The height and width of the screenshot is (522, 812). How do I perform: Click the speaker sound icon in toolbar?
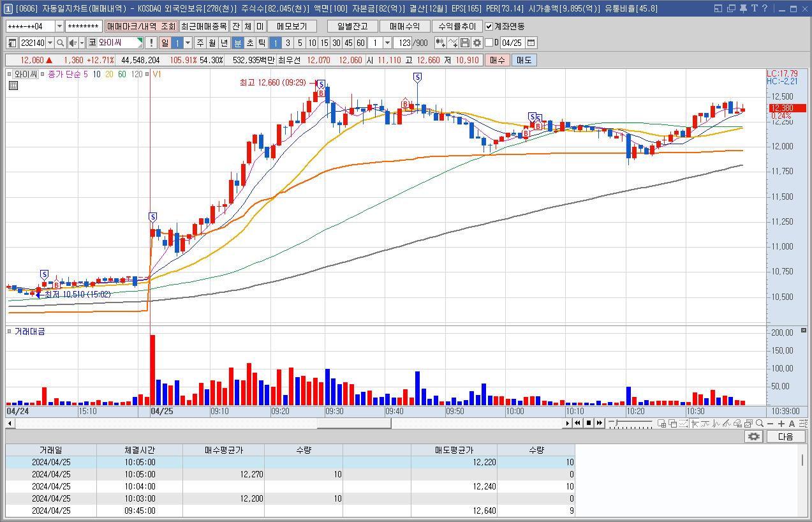[x=73, y=43]
